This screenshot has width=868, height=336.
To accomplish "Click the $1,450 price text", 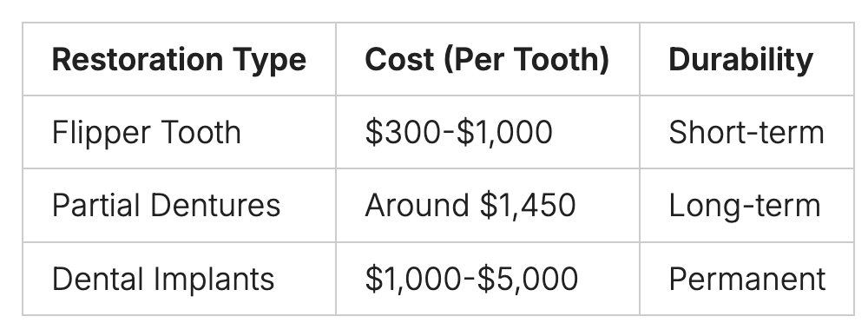I will tap(528, 207).
